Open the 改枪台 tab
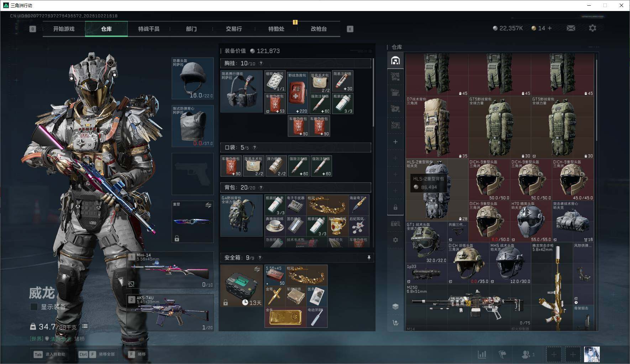 pyautogui.click(x=319, y=29)
